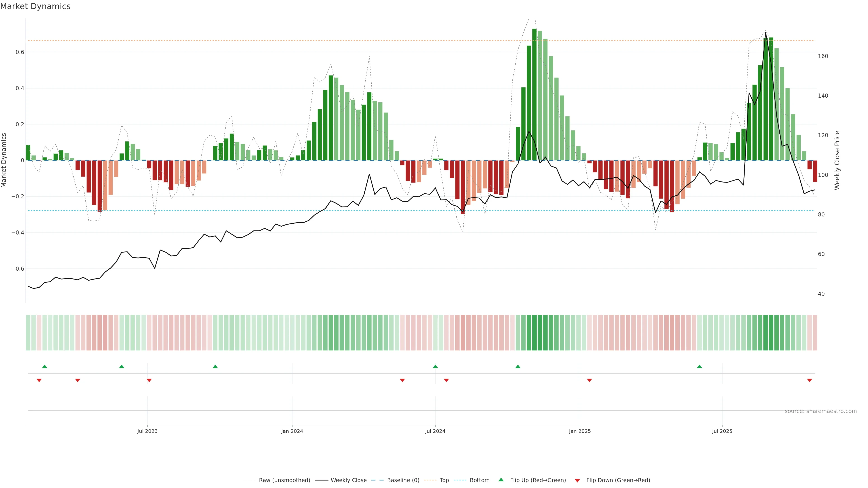Click the source: sharemaestro.com text

[x=821, y=411]
